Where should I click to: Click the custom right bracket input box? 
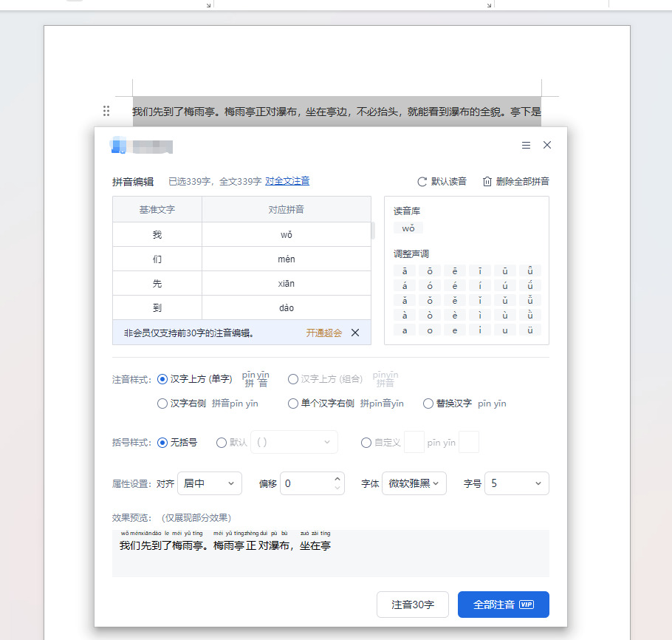pyautogui.click(x=469, y=442)
